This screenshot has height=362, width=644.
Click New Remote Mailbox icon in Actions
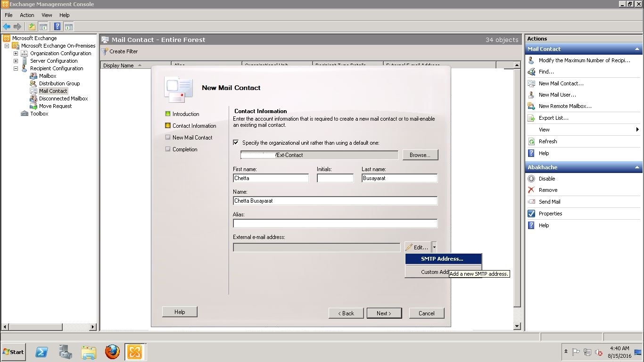point(531,106)
